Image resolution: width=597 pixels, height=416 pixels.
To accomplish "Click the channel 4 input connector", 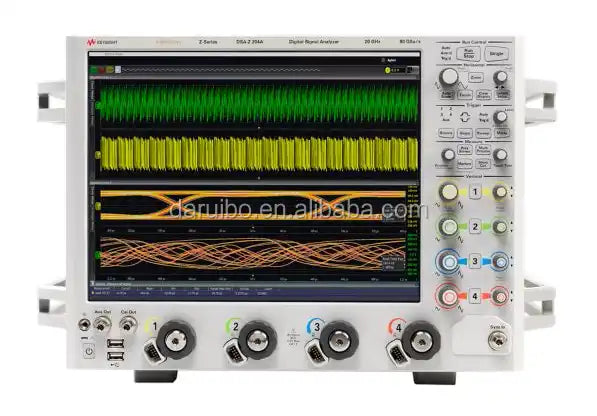I will (421, 340).
